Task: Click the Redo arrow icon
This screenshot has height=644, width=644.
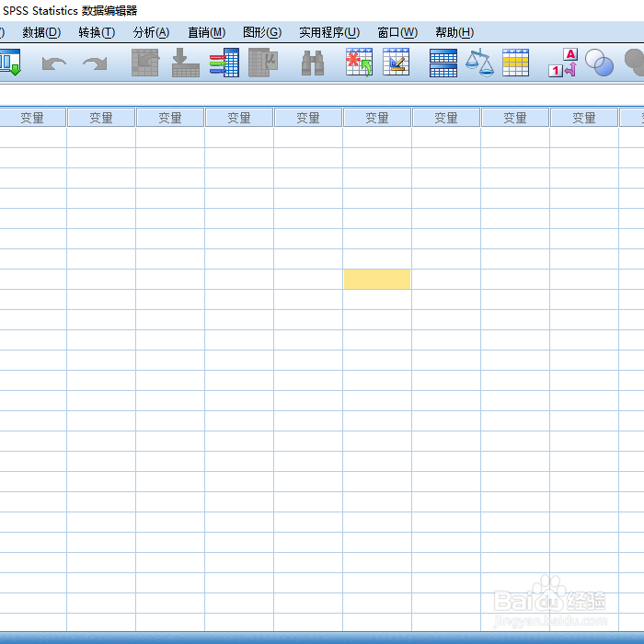Action: coord(95,63)
